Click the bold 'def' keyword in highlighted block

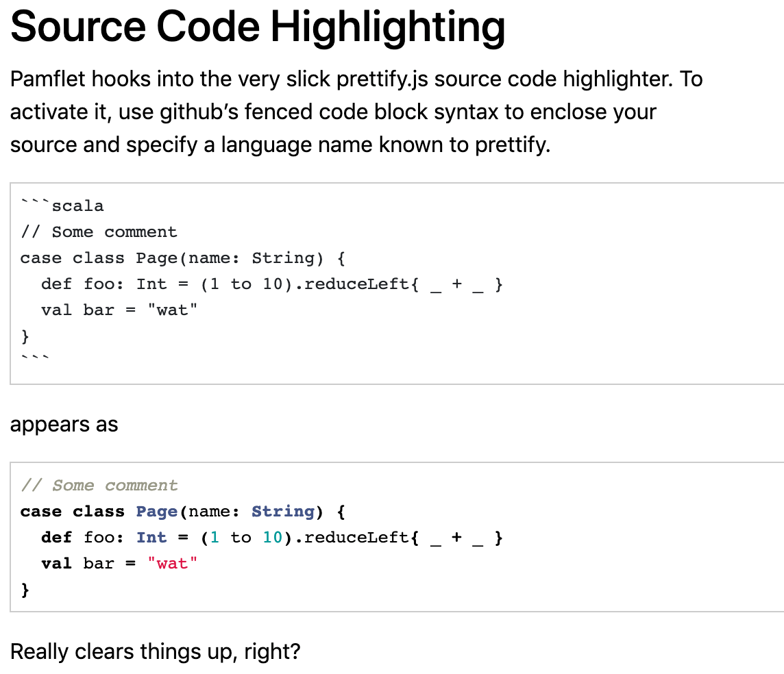click(x=56, y=537)
